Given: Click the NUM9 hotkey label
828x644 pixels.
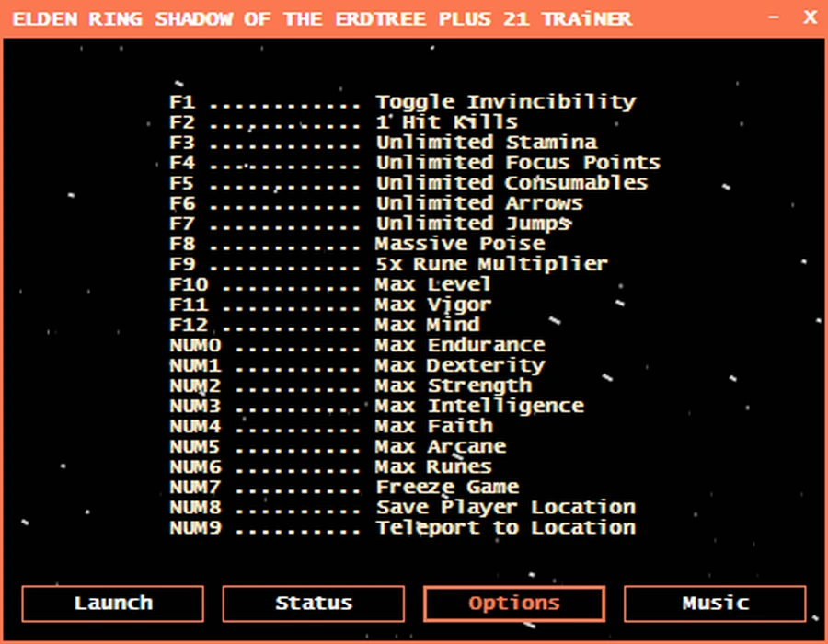Looking at the screenshot, I should pos(195,527).
